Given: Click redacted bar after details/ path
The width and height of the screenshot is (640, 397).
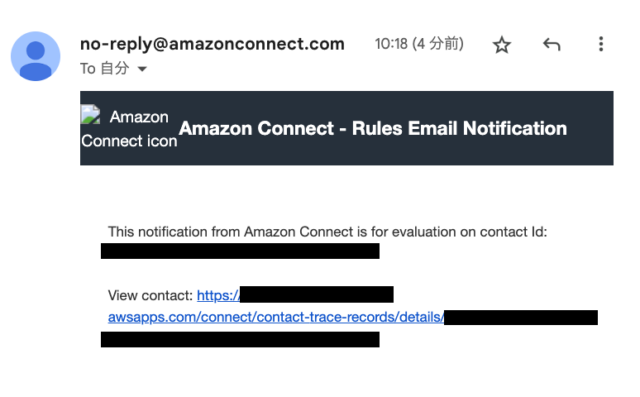Looking at the screenshot, I should click(521, 317).
